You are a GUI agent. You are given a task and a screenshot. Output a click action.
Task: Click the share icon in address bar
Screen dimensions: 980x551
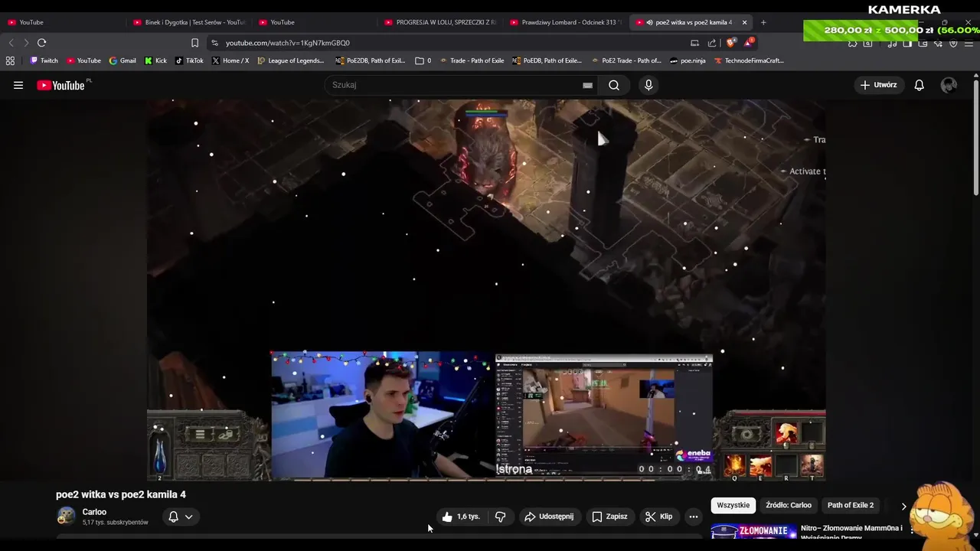712,43
